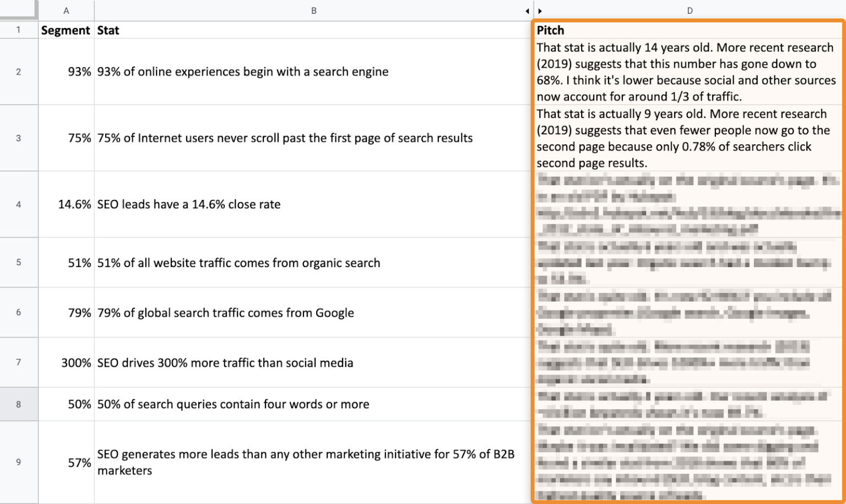
Task: Click the Segment header cell
Action: [x=66, y=30]
